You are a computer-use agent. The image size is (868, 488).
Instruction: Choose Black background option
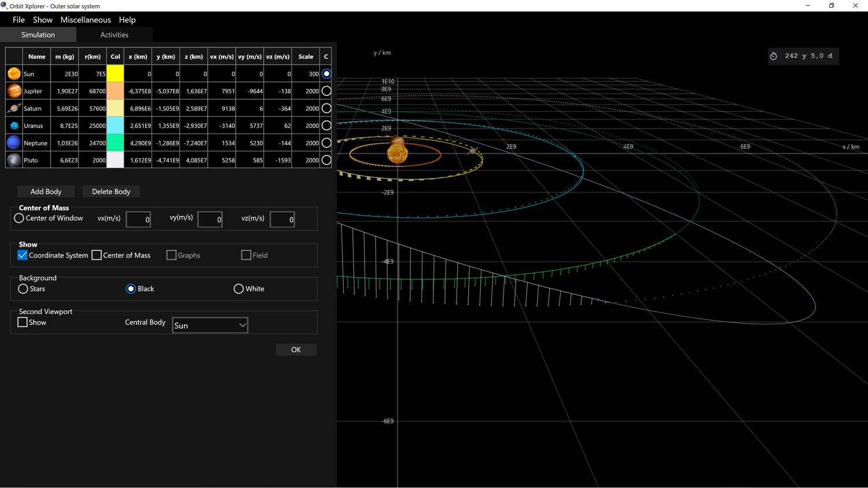tap(131, 289)
